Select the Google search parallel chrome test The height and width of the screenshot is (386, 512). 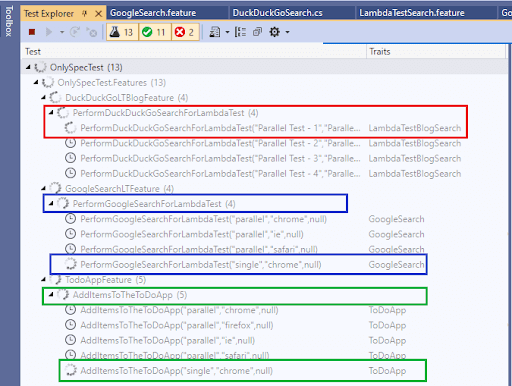(264, 219)
